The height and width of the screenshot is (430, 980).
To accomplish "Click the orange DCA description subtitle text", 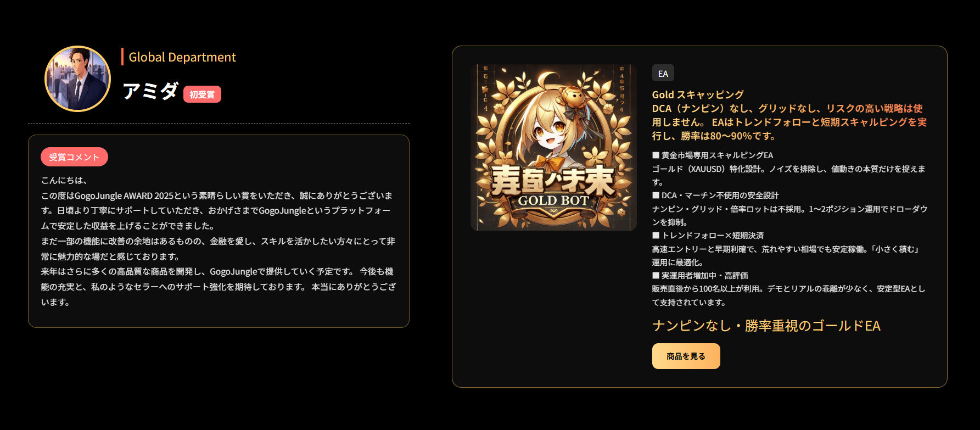I will coord(789,122).
